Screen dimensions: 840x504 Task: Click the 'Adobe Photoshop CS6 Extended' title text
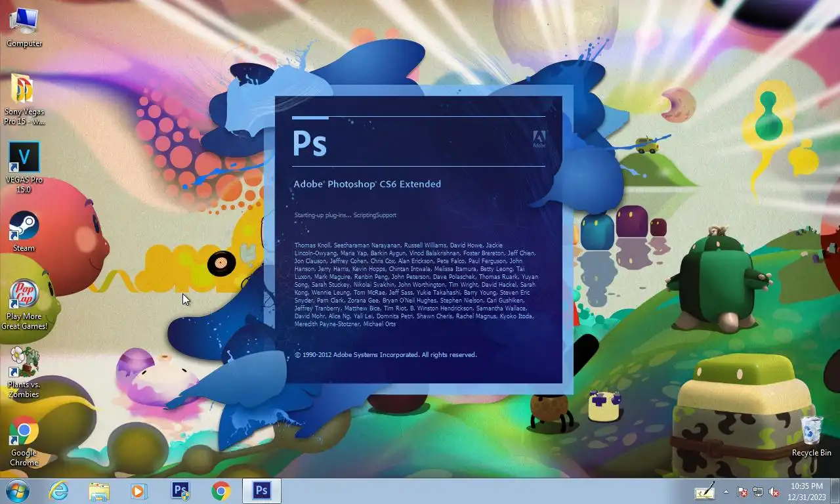tap(367, 184)
